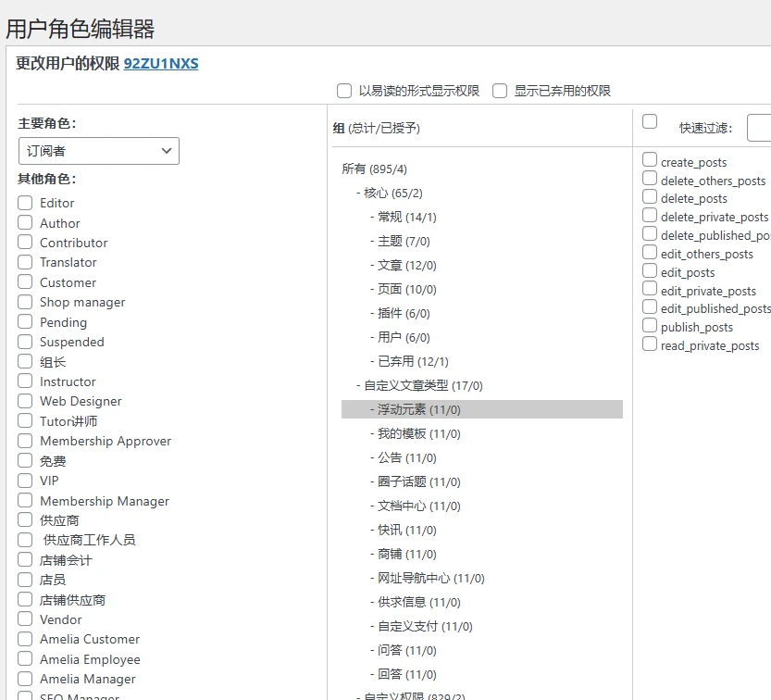771x700 pixels.
Task: Open the 主要角色 dropdown showing 订阅者
Action: point(98,151)
